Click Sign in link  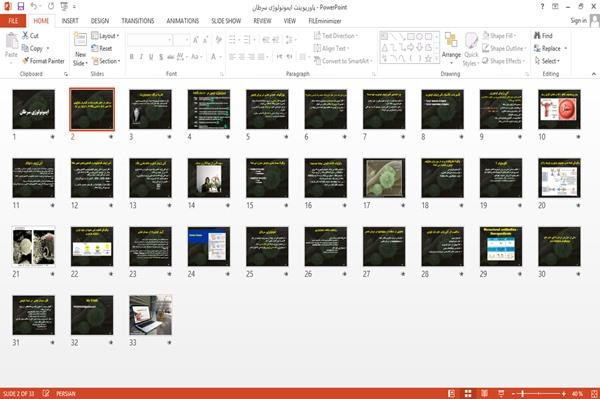click(578, 21)
